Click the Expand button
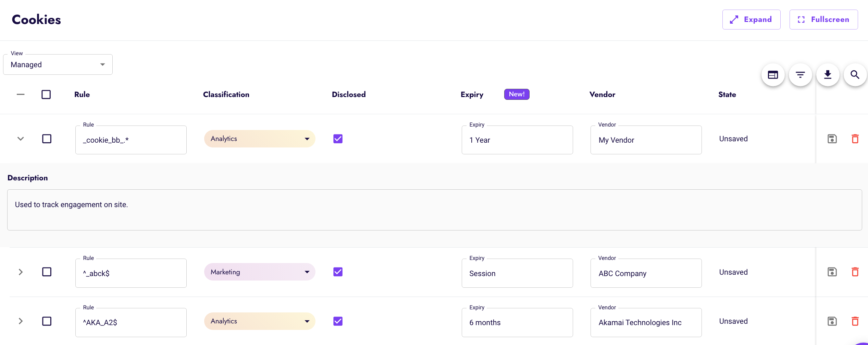The width and height of the screenshot is (868, 345). click(x=751, y=20)
